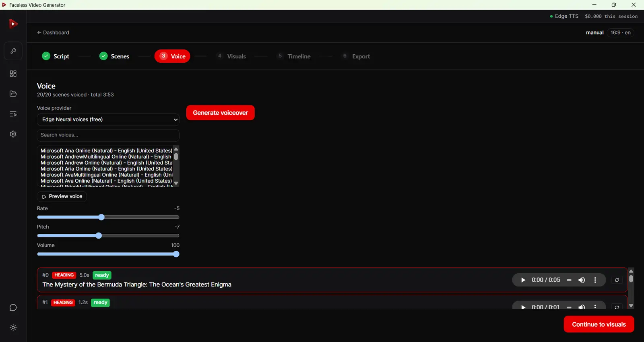Go back to Dashboard

coord(53,33)
